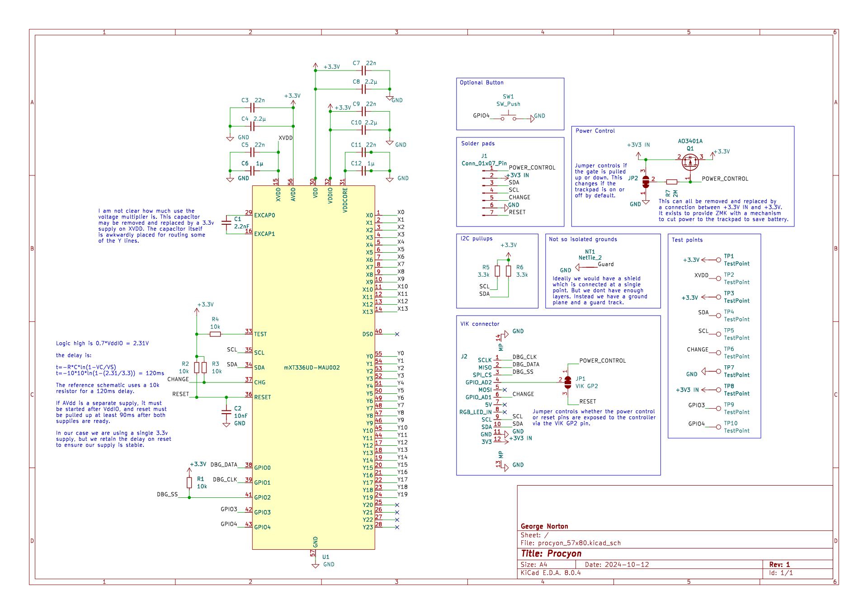Click the J2 connector reference
The image size is (868, 614).
click(464, 356)
